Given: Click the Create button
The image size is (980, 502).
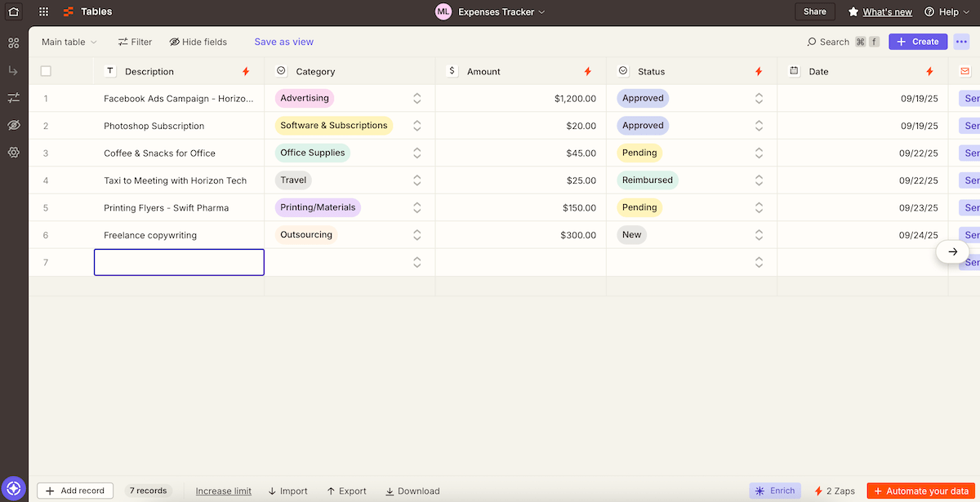Looking at the screenshot, I should tap(918, 42).
